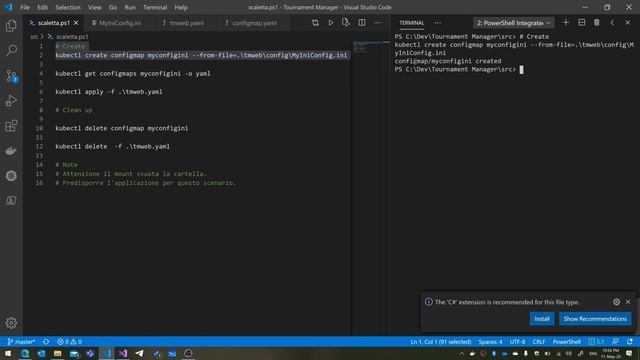Change file encoding UTF-8
Screen dimensions: 640x360
[517, 342]
